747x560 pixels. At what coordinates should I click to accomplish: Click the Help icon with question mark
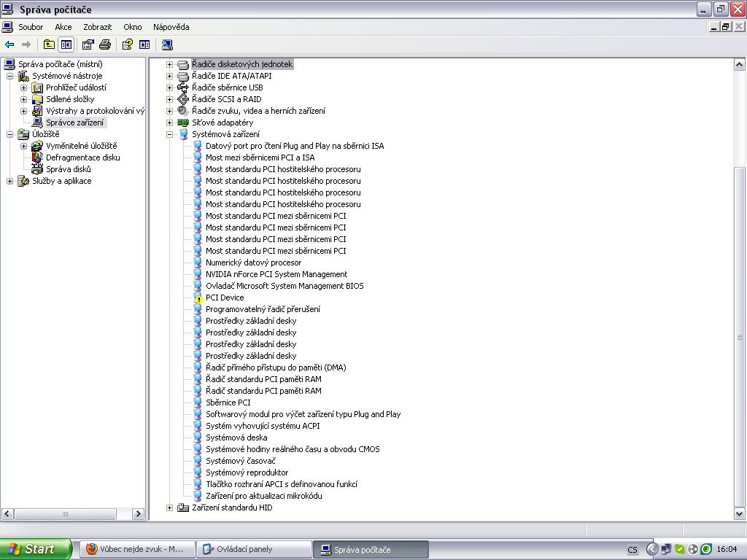click(x=127, y=44)
